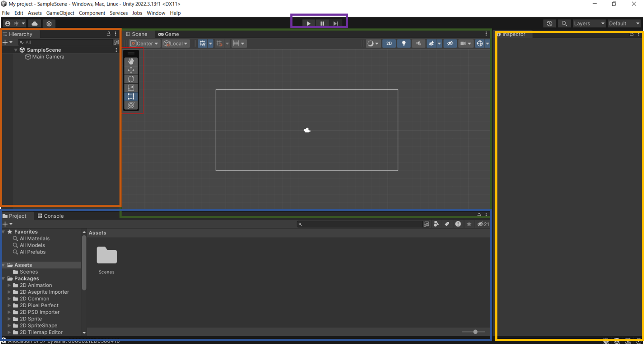644x344 pixels.
Task: Open the SampleScene row's options menu
Action: point(116,50)
